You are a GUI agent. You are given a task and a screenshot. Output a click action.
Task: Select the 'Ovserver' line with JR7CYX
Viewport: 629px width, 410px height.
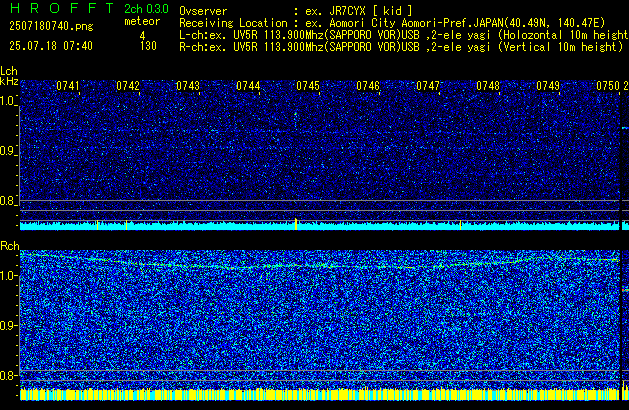coord(295,11)
